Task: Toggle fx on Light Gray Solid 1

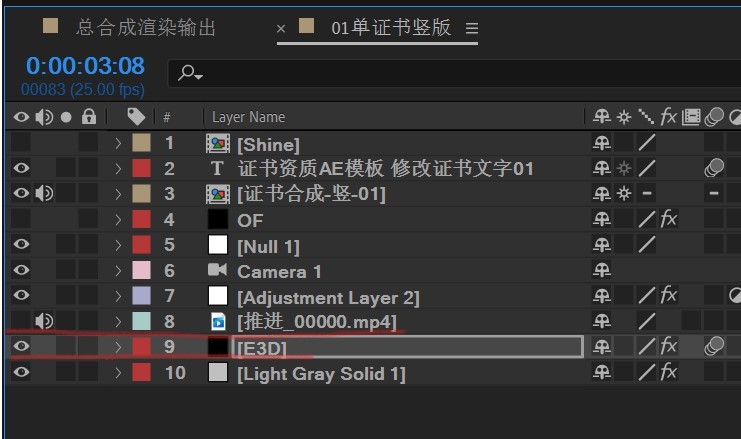Action: tap(668, 372)
